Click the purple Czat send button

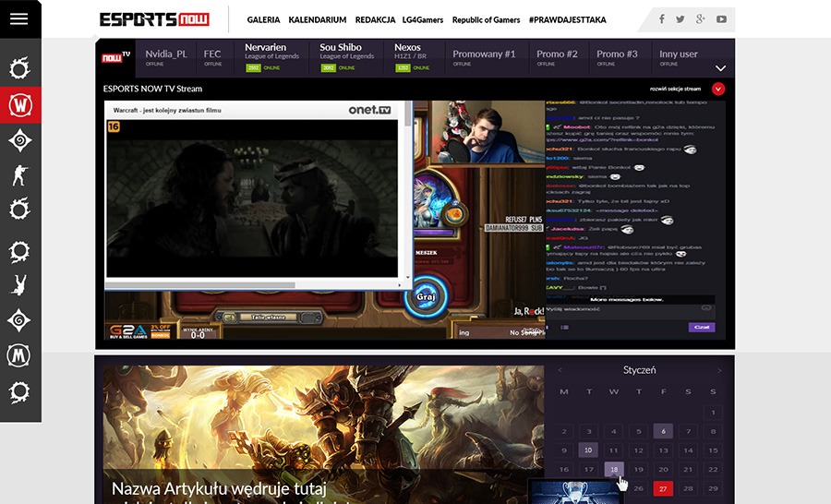pyautogui.click(x=702, y=327)
